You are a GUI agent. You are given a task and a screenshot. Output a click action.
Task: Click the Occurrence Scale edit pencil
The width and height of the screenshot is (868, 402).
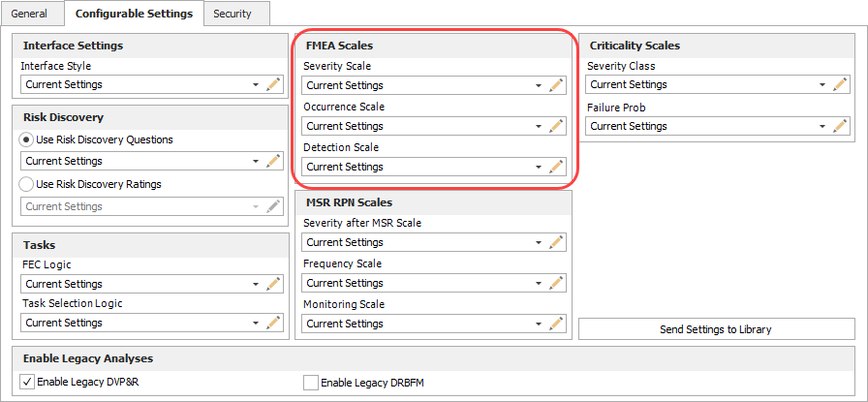click(556, 126)
